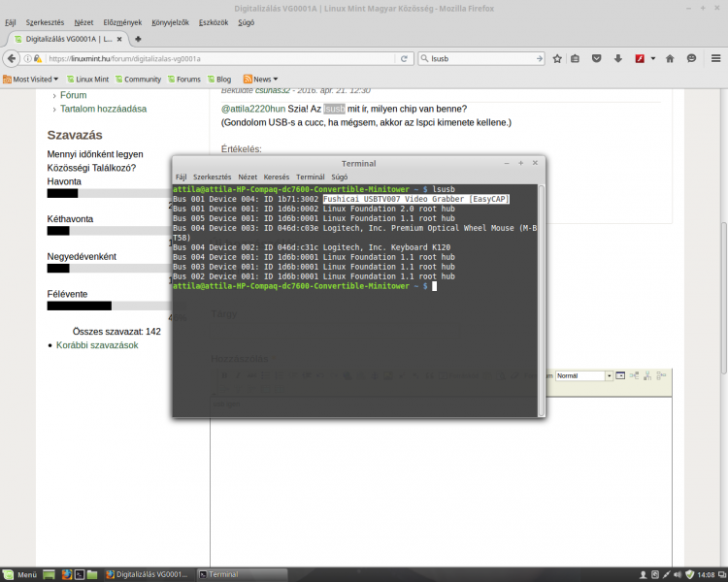Open the chat bubble Hello icon
This screenshot has height=582, width=728.
coord(691,58)
